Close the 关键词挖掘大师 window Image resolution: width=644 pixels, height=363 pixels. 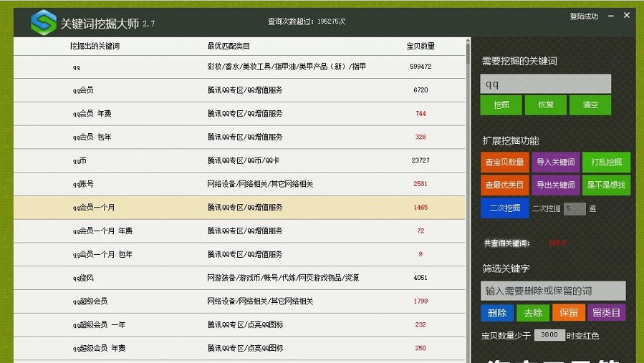627,15
